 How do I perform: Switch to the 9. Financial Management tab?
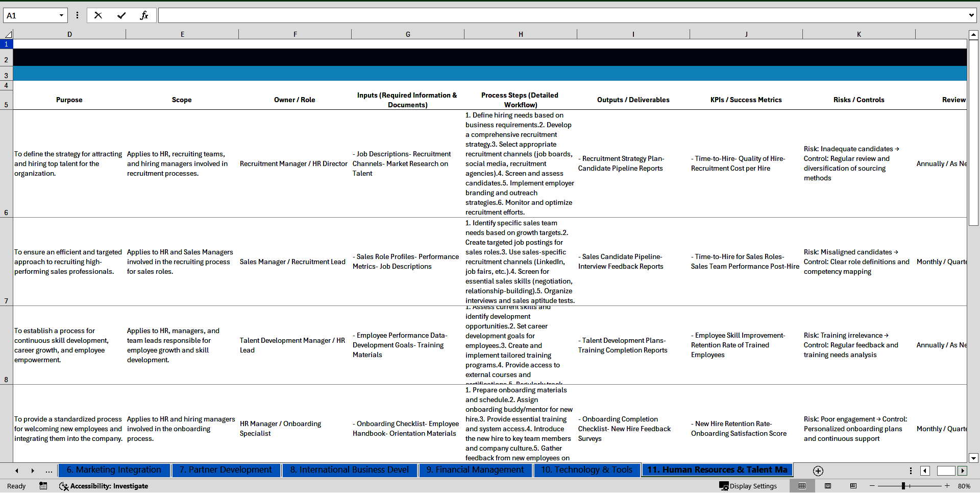(x=475, y=470)
